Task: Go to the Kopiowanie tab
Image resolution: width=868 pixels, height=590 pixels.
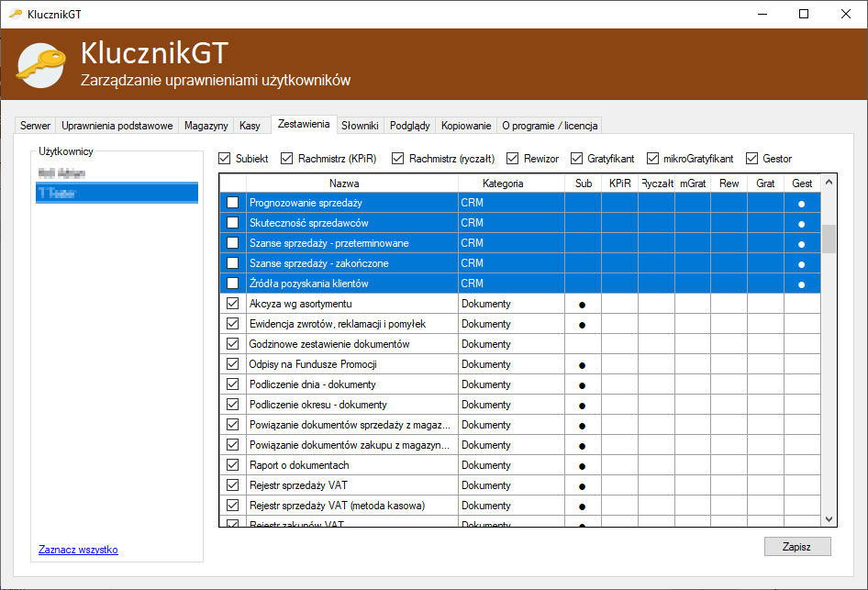Action: 466,126
